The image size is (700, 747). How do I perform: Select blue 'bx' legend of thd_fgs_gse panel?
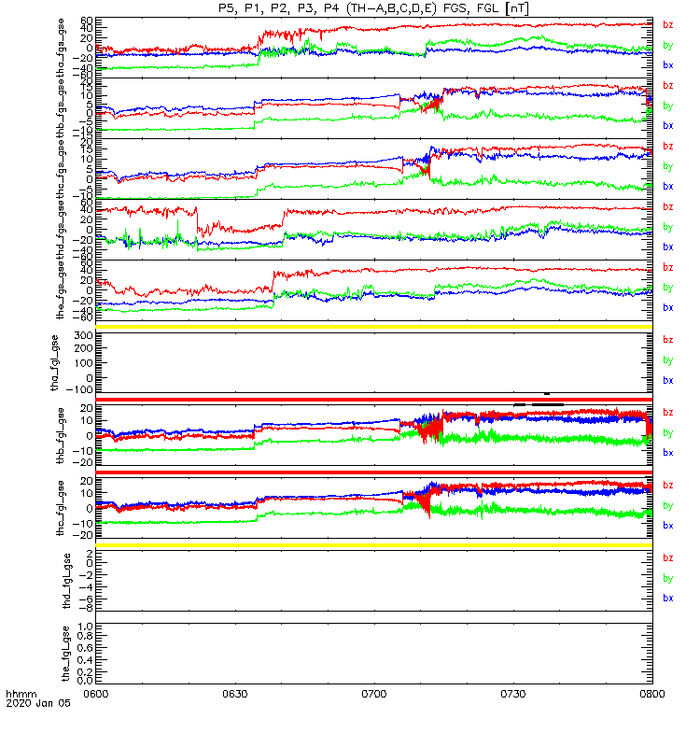tap(668, 247)
